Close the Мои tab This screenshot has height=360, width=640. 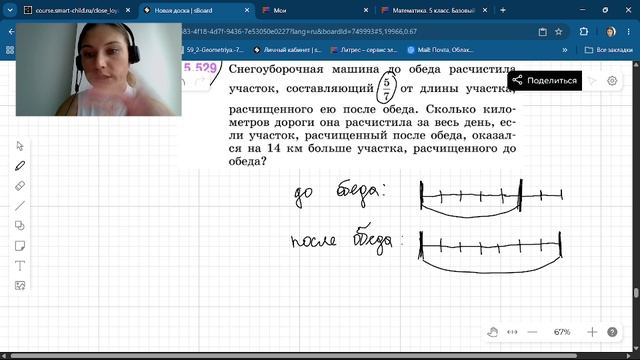[366, 10]
